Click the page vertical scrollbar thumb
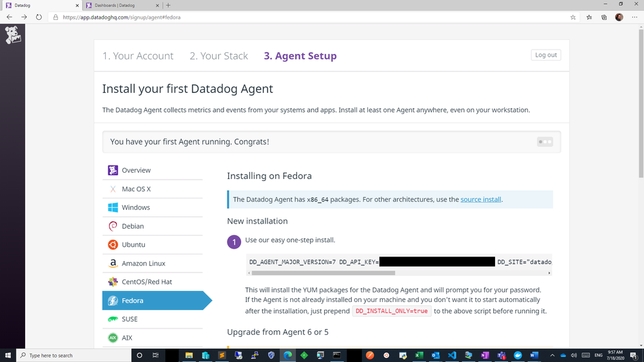This screenshot has height=362, width=644. tap(641, 104)
